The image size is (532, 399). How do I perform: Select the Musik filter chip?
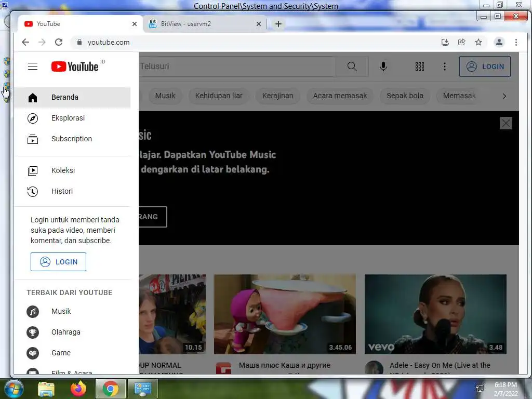[165, 96]
